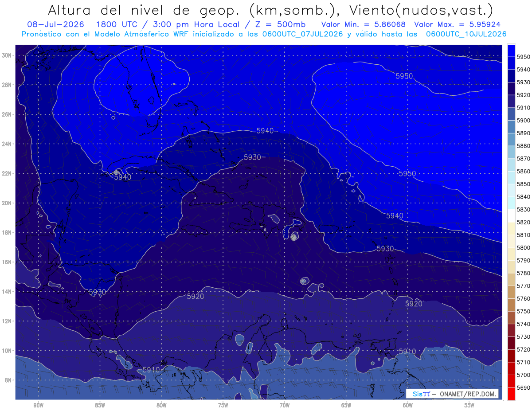Click 'Valor Min. = 5.86068' value
This screenshot has height=411, width=532.
tap(364, 24)
